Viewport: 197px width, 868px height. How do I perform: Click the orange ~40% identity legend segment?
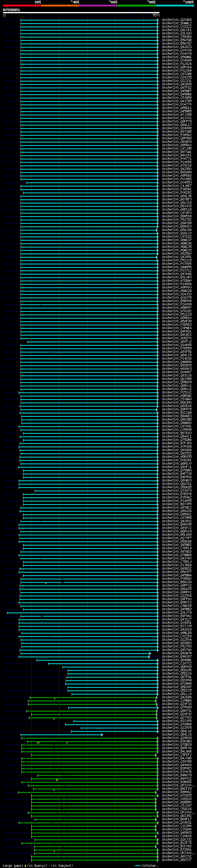[x=60, y=6]
